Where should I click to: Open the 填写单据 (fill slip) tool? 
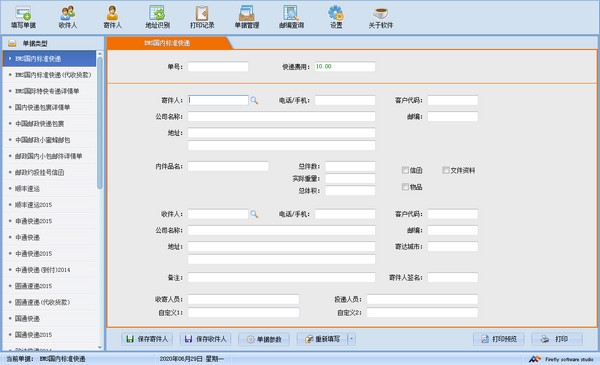tap(23, 18)
